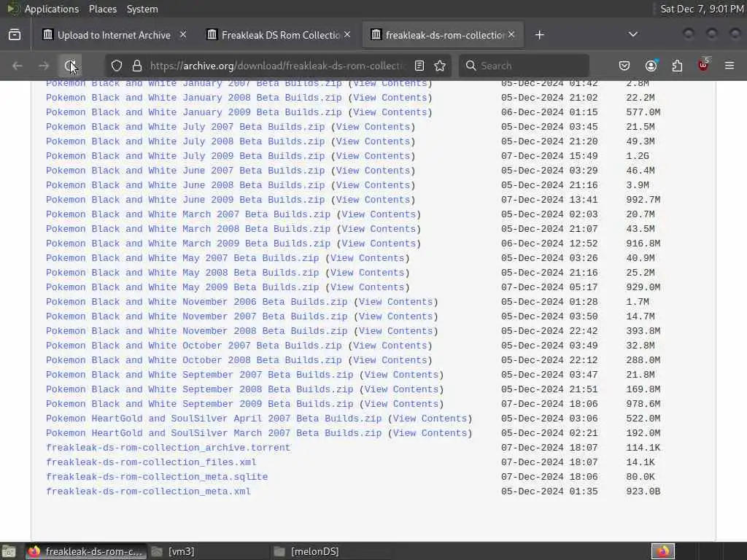
Task: Open Firefox View icon at tab bar
Action: click(x=15, y=35)
